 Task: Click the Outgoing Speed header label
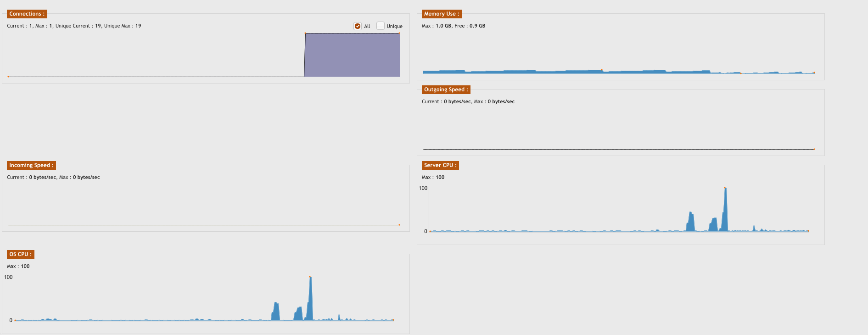[446, 89]
